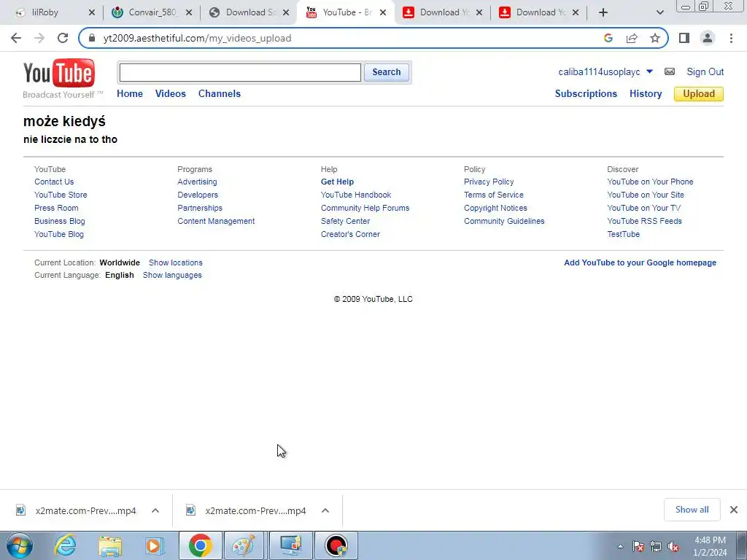Switch to the Download Sc tab

[249, 12]
